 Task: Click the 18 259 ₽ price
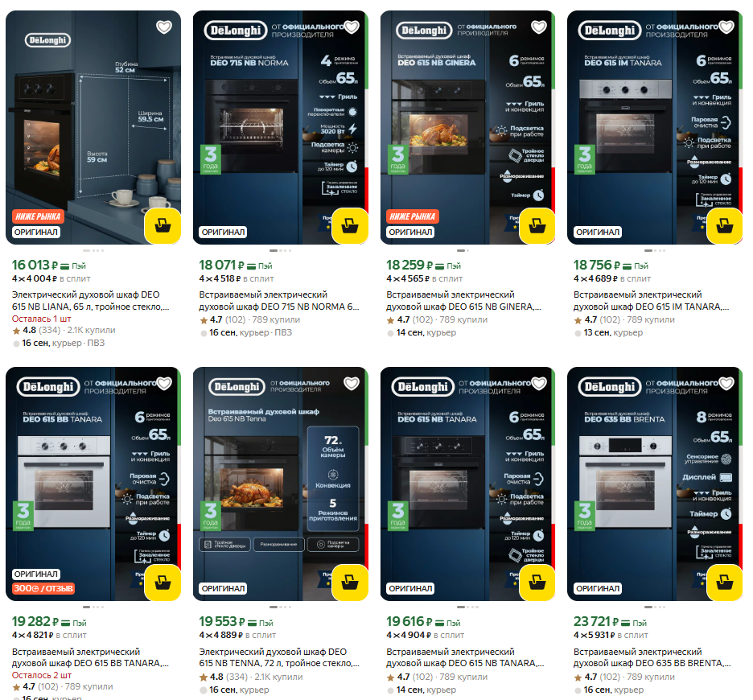pos(409,266)
